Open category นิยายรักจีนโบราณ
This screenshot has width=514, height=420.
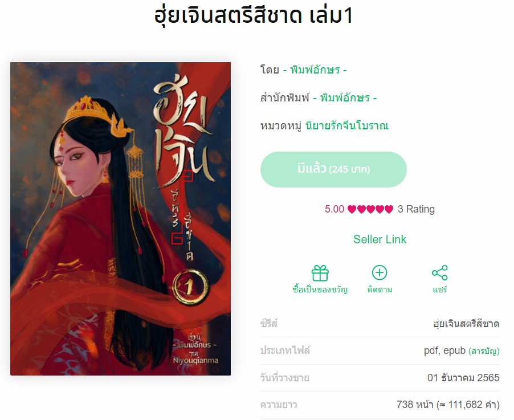click(347, 125)
